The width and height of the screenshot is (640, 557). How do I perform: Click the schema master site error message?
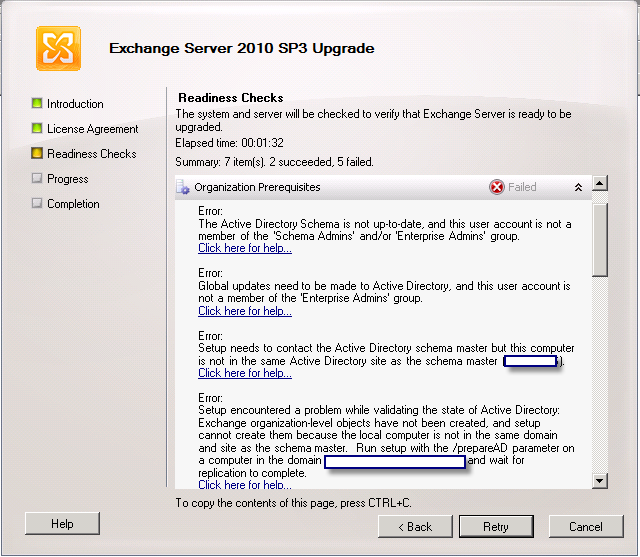coord(386,354)
